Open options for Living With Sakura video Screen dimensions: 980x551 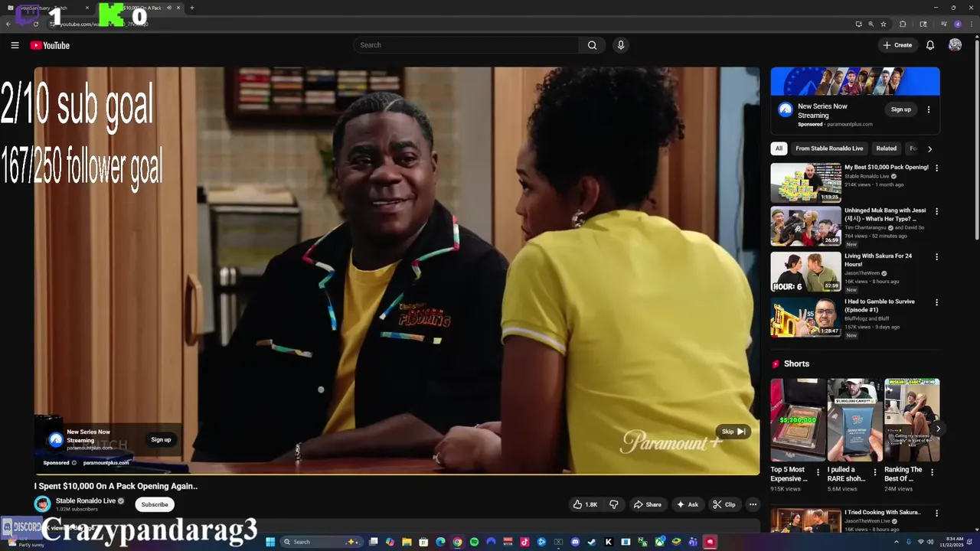pos(936,257)
